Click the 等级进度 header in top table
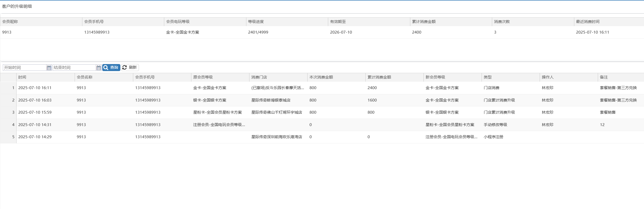The width and height of the screenshot is (644, 209). click(256, 22)
